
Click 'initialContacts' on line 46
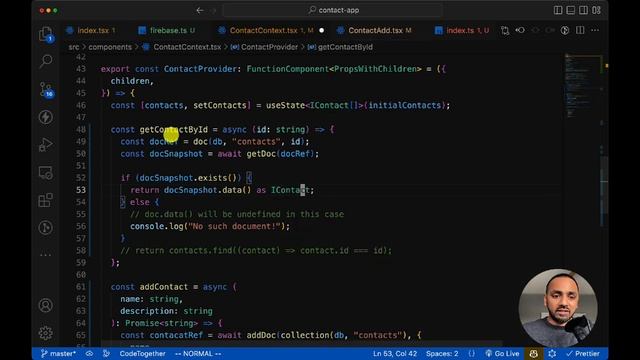(404, 105)
